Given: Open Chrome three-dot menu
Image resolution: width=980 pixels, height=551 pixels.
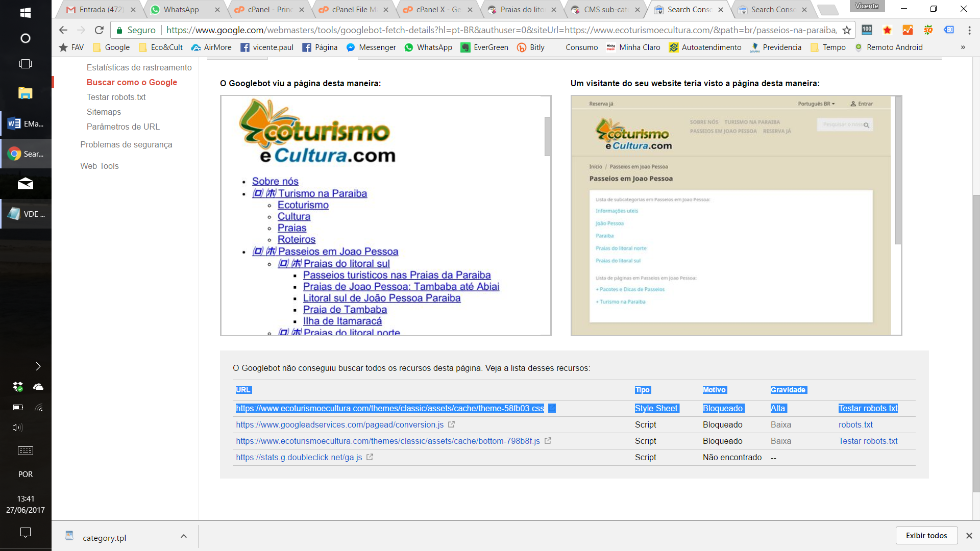Looking at the screenshot, I should click(x=969, y=30).
